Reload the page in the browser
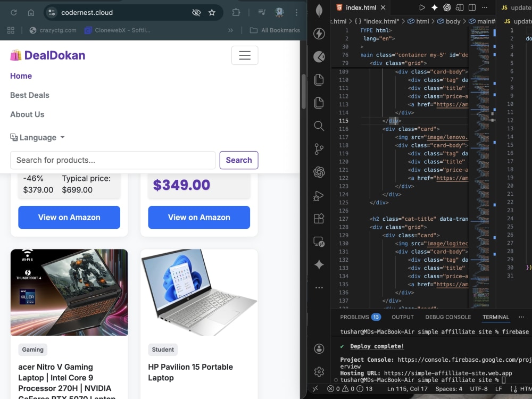The image size is (532, 399). pos(14,13)
